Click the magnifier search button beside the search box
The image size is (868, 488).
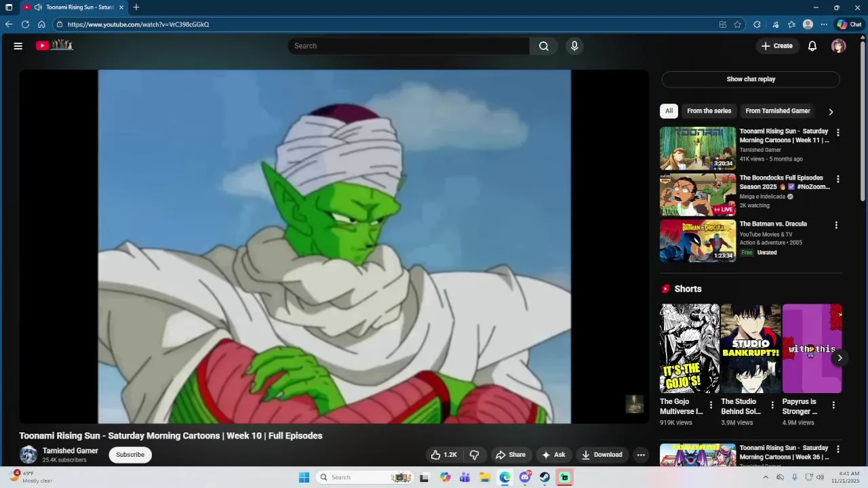[x=544, y=46]
